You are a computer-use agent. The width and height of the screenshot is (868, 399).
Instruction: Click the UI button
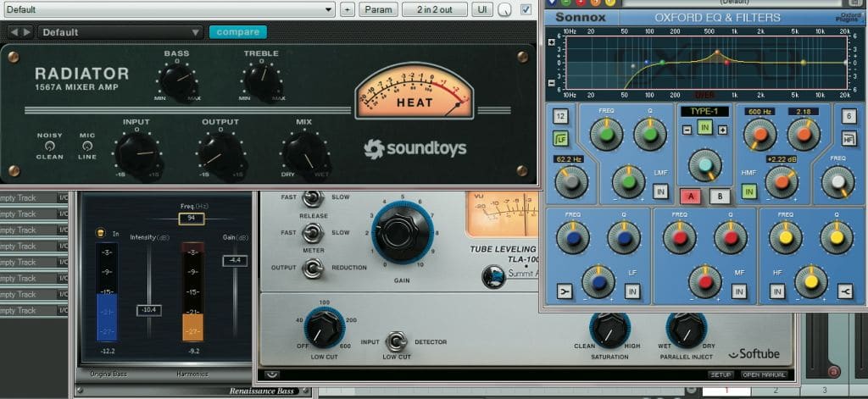pos(482,9)
